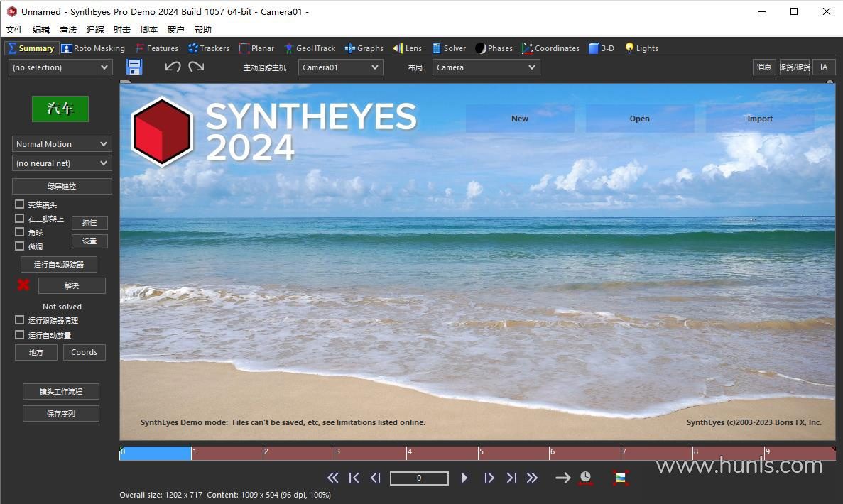
Task: Click the frame number input field
Action: [x=419, y=478]
